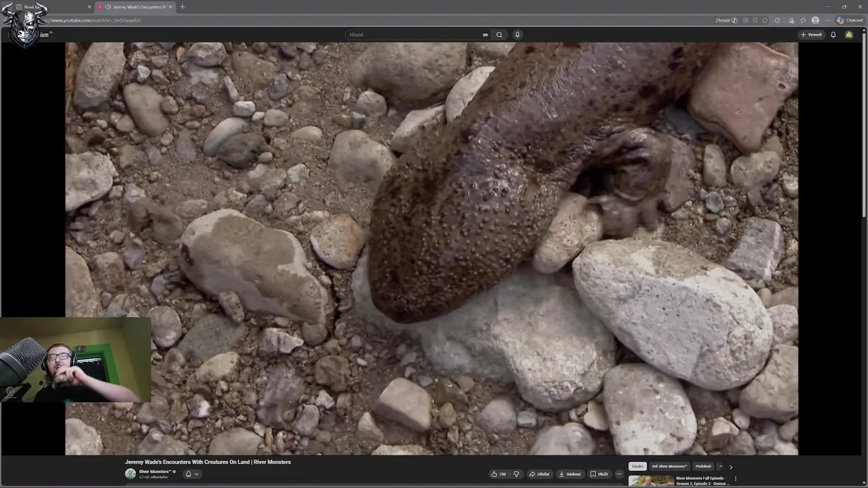
Task: Open the on-screen keyboard icon in search
Action: point(485,35)
